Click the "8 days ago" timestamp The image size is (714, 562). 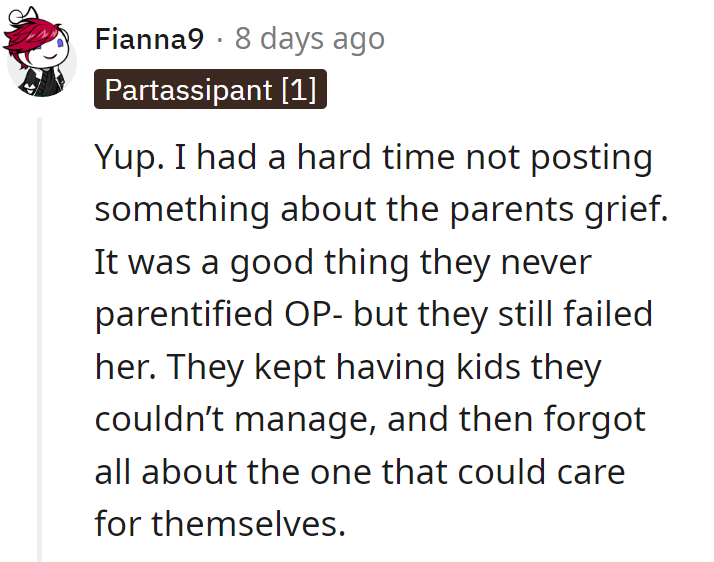(309, 39)
